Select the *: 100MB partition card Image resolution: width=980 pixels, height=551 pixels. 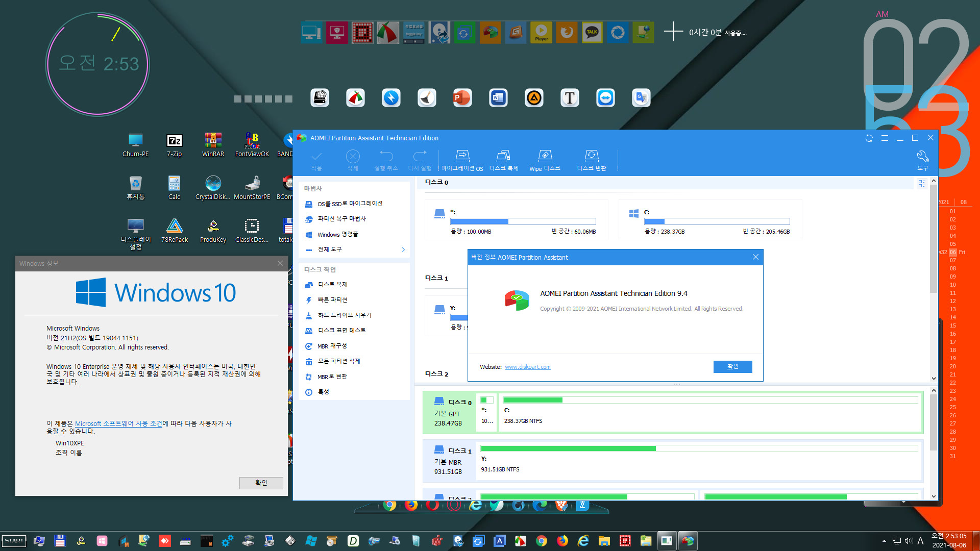pyautogui.click(x=517, y=220)
